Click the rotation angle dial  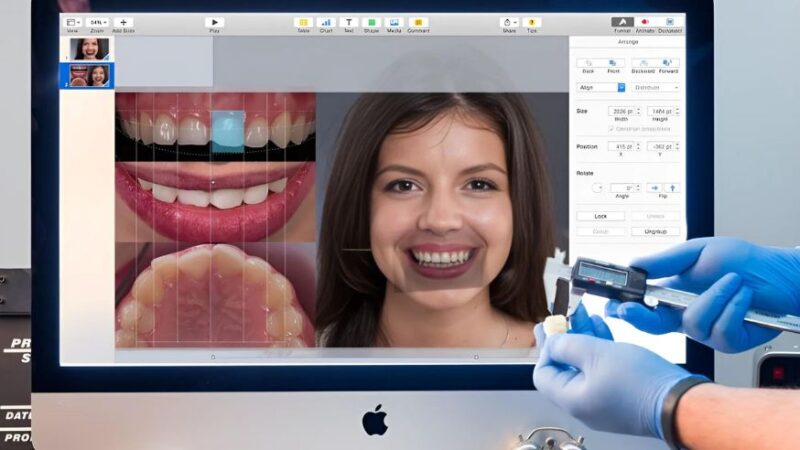tap(597, 188)
